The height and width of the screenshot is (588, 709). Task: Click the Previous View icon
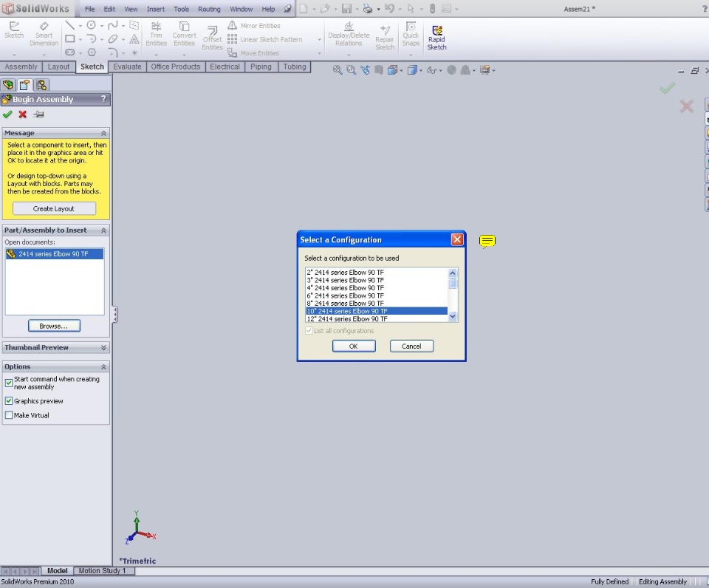point(365,70)
